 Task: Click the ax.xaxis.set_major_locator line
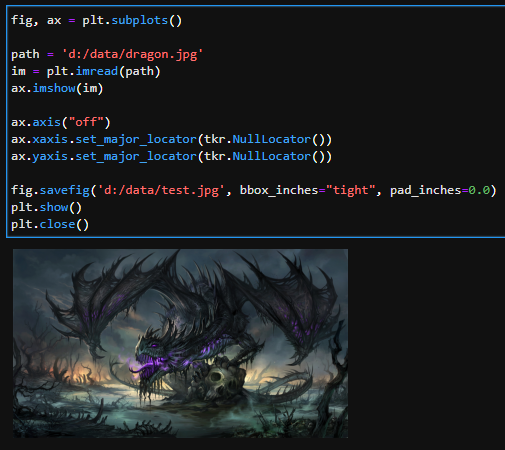[x=171, y=139]
